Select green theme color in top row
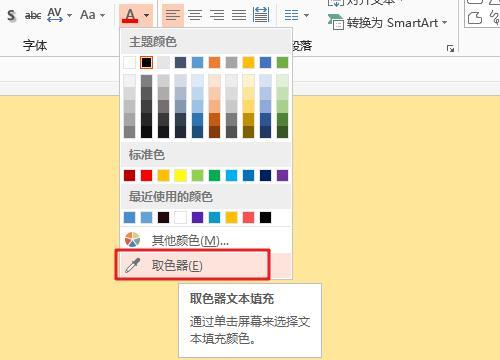This screenshot has width=500, height=360. (282, 62)
